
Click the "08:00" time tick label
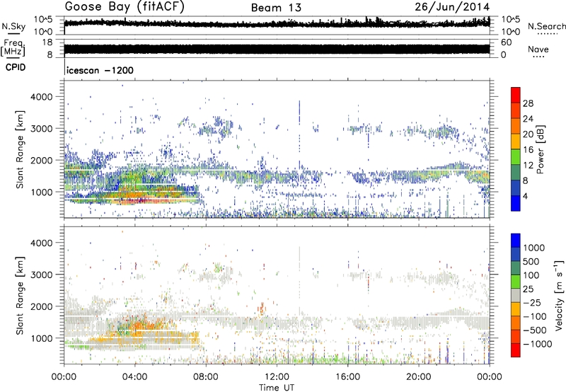pyautogui.click(x=205, y=377)
